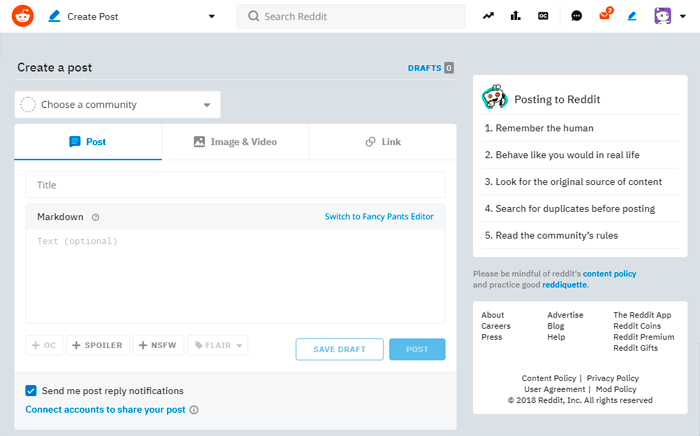The height and width of the screenshot is (436, 700).
Task: Select the Post tab
Action: pyautogui.click(x=88, y=142)
